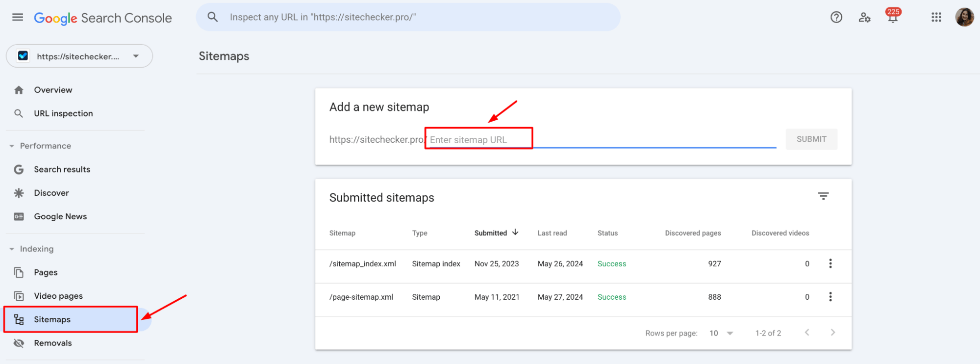Image resolution: width=980 pixels, height=364 pixels.
Task: Click May 27, 2024 last read date
Action: 560,297
